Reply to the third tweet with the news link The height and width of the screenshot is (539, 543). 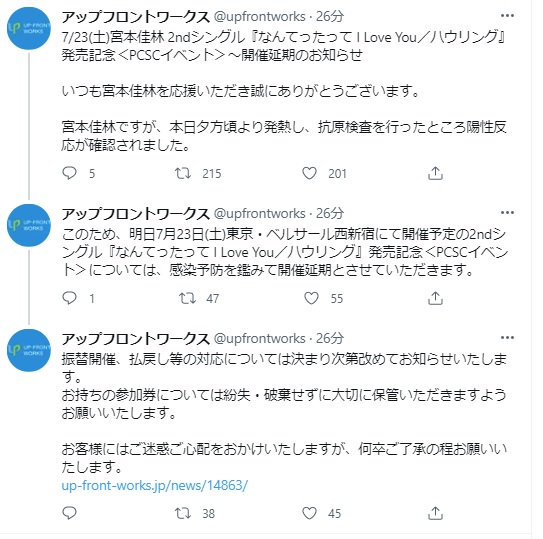point(69,513)
